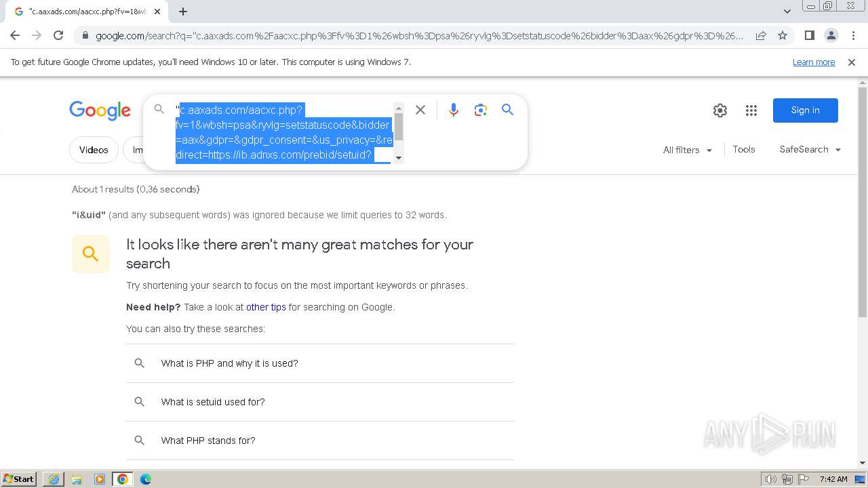
Task: Open Microsoft Edge from taskbar
Action: pyautogui.click(x=146, y=479)
